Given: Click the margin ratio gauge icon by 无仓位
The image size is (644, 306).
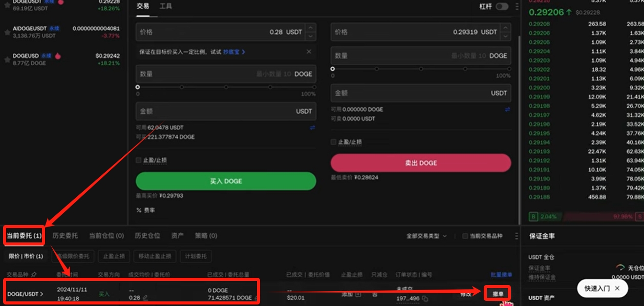Looking at the screenshot, I should point(620,268).
